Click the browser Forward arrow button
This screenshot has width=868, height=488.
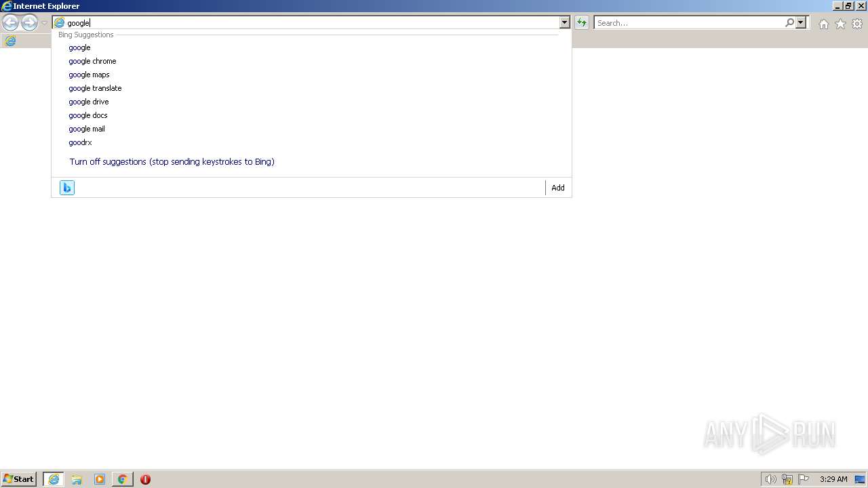pos(29,23)
